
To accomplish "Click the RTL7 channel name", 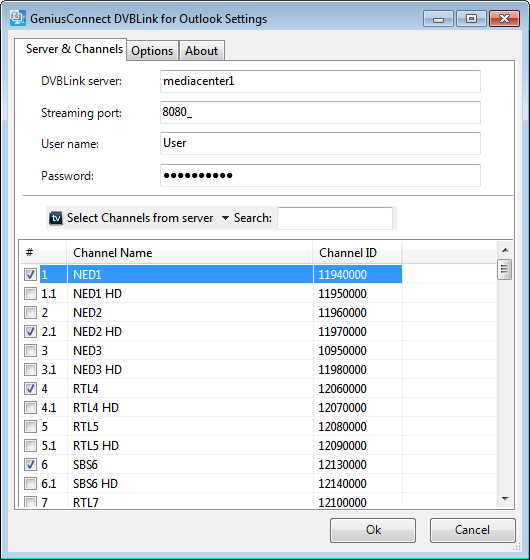I will pyautogui.click(x=85, y=502).
